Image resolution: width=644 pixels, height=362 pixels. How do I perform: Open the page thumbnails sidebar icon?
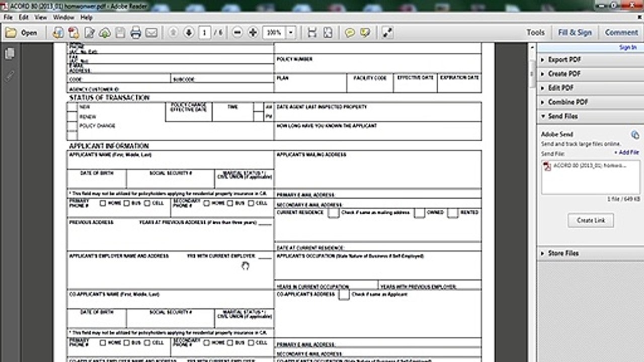10,54
